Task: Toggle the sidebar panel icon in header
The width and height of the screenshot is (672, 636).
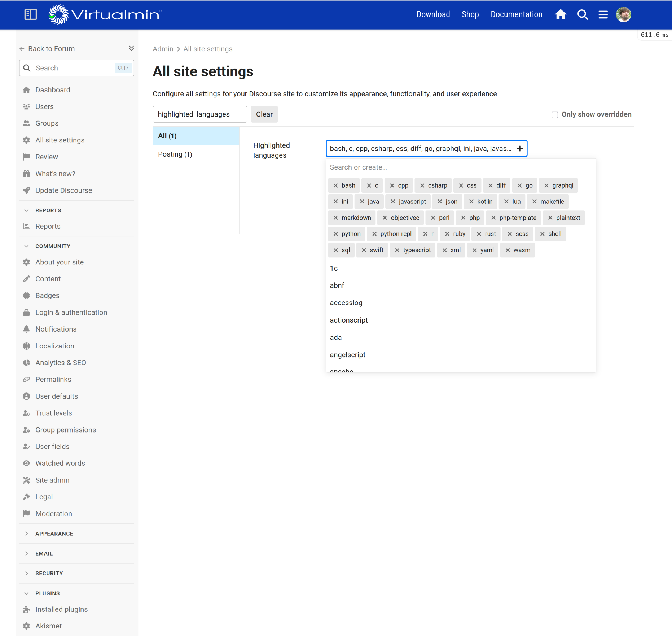Action: [31, 14]
